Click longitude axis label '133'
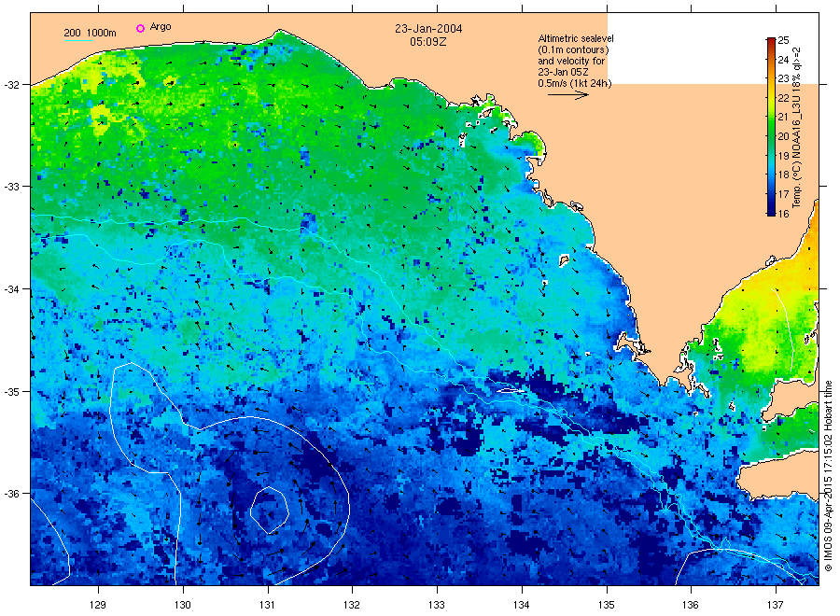Screen dimensions: 840x616 (437, 605)
